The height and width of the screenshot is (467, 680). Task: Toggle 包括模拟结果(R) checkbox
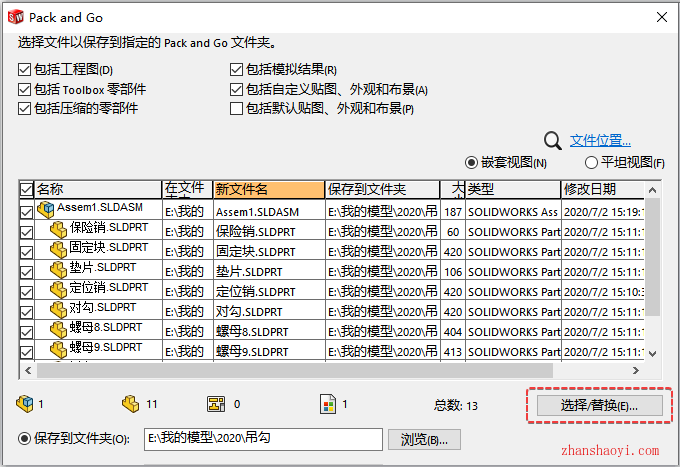tap(236, 69)
